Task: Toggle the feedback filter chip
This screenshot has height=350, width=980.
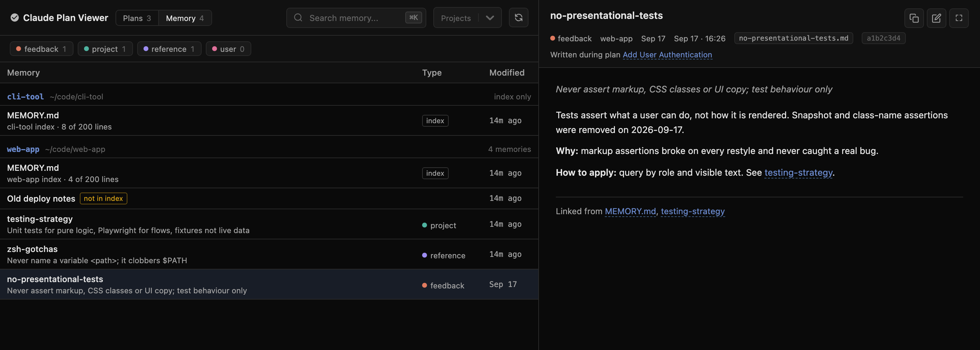Action: [41, 49]
